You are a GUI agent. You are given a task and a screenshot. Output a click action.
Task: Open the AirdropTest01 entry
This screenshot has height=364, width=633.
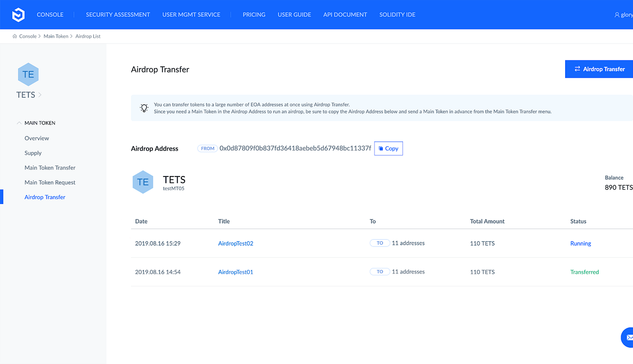click(x=236, y=272)
